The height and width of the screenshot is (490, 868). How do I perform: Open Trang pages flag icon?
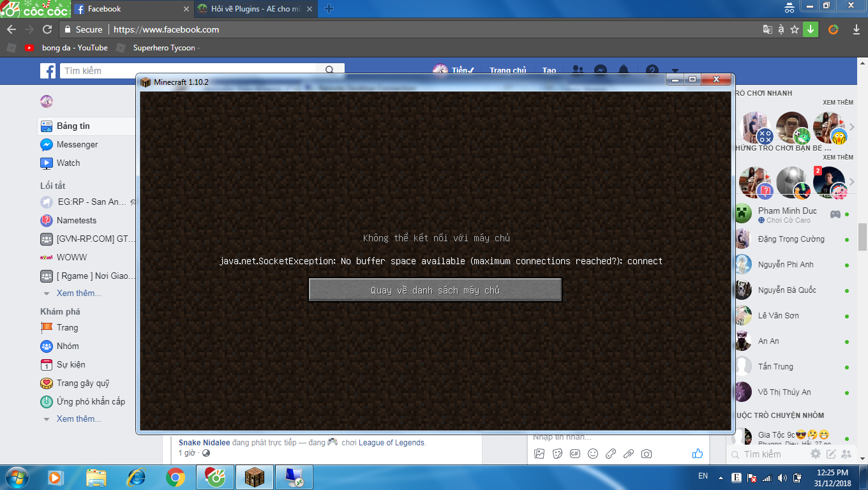(47, 327)
